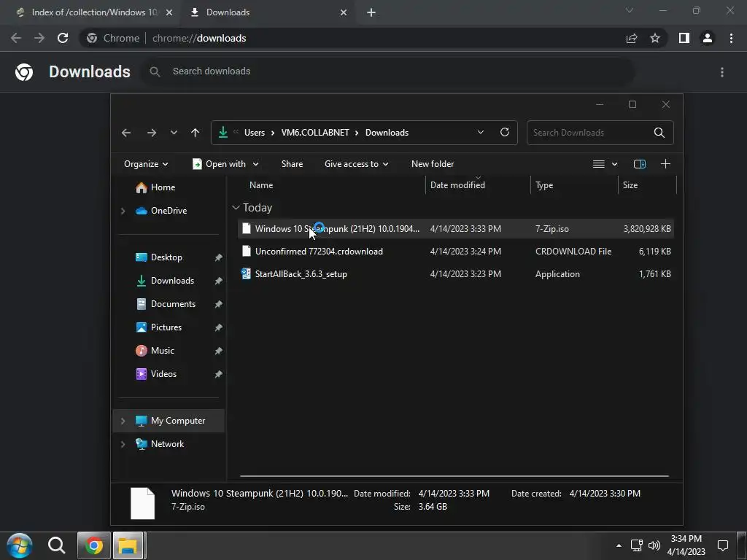
Task: Click Users in the breadcrumb path
Action: pyautogui.click(x=255, y=133)
